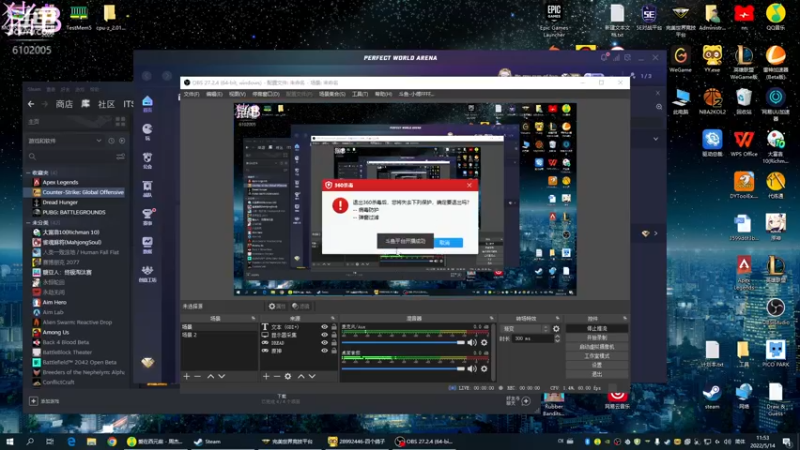
Task: Click trophy icon in Perfect World Arena sidebar
Action: 147,216
